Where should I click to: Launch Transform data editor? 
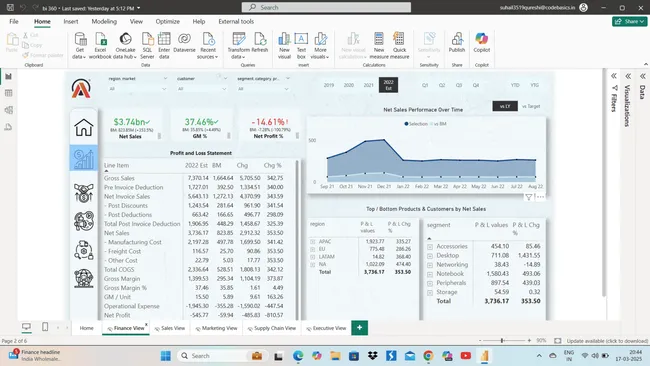[x=238, y=46]
